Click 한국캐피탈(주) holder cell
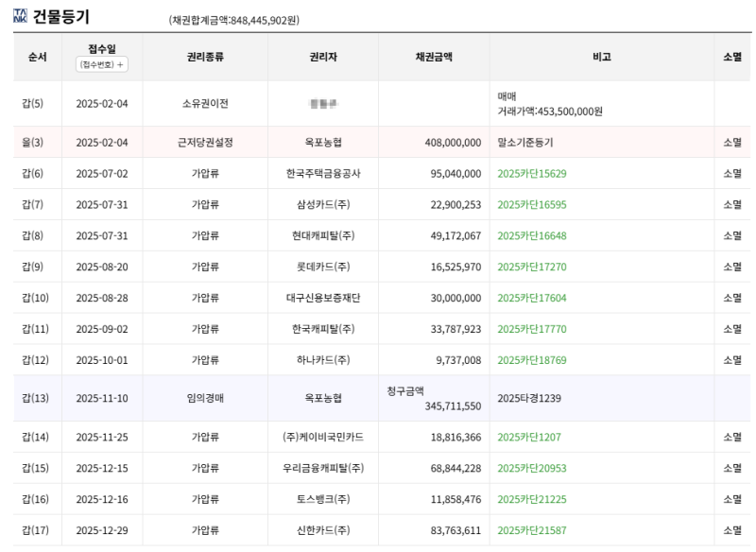756x552 pixels. [323, 329]
